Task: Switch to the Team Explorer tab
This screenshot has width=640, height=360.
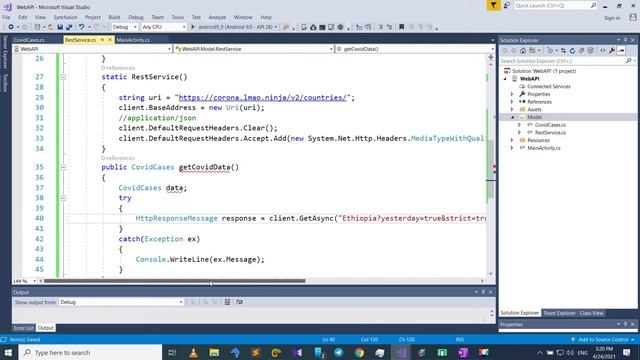Action: 559,313
